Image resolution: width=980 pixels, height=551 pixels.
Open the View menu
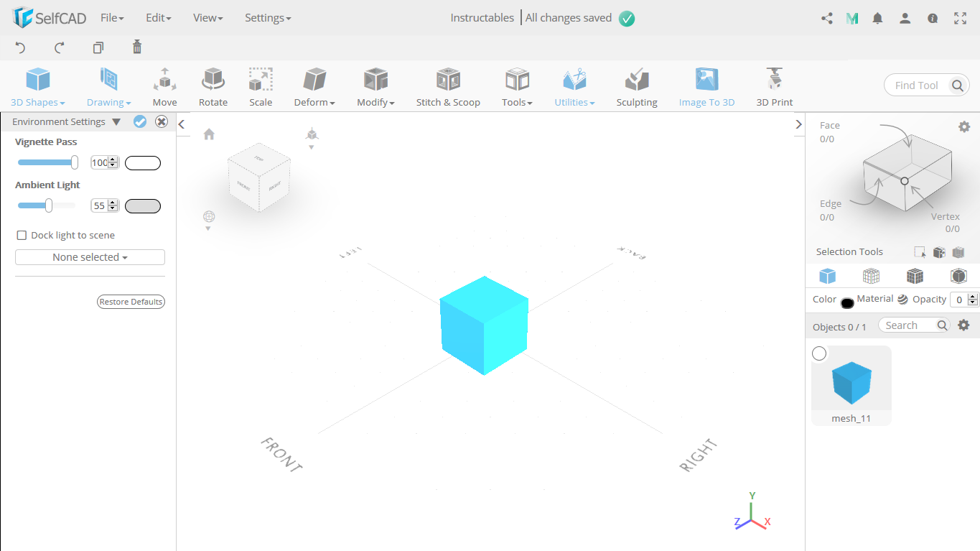[x=208, y=18]
